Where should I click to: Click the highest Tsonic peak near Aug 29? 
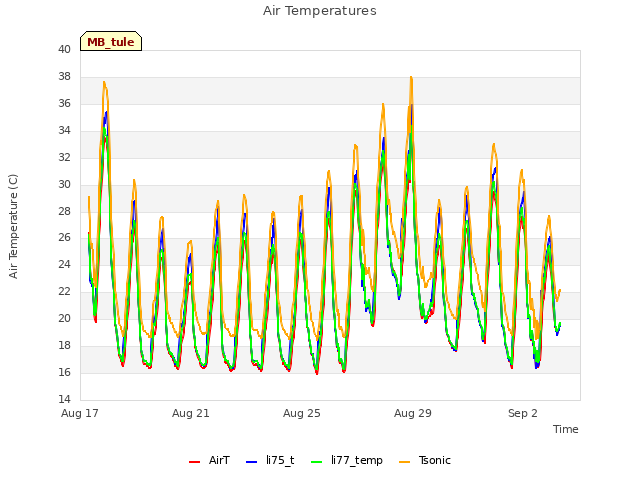(411, 77)
